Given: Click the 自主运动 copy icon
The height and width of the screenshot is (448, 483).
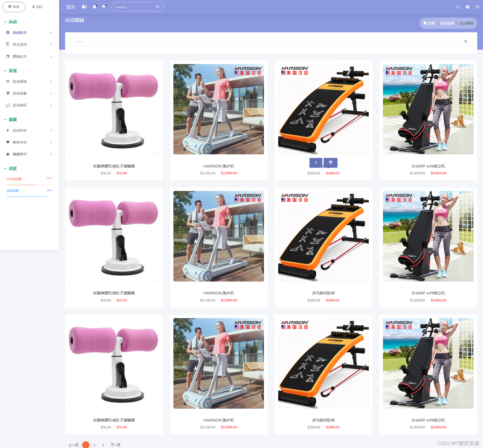Looking at the screenshot, I should [8, 44].
